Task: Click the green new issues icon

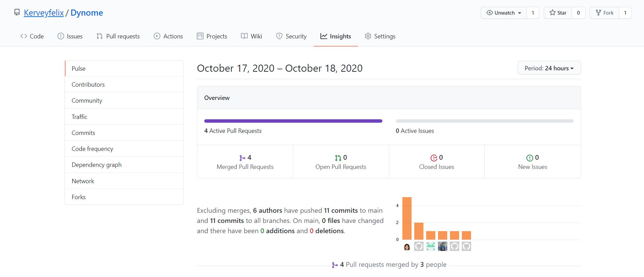Action: click(529, 158)
